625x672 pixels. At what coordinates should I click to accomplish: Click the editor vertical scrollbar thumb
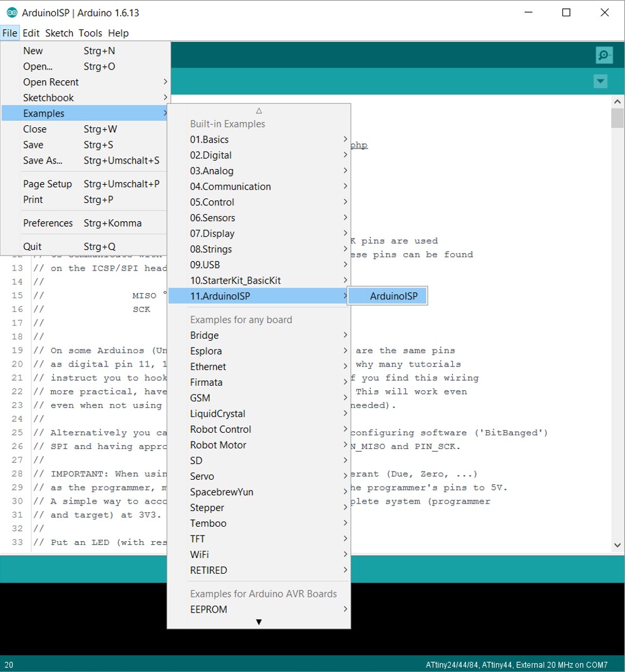coord(617,118)
